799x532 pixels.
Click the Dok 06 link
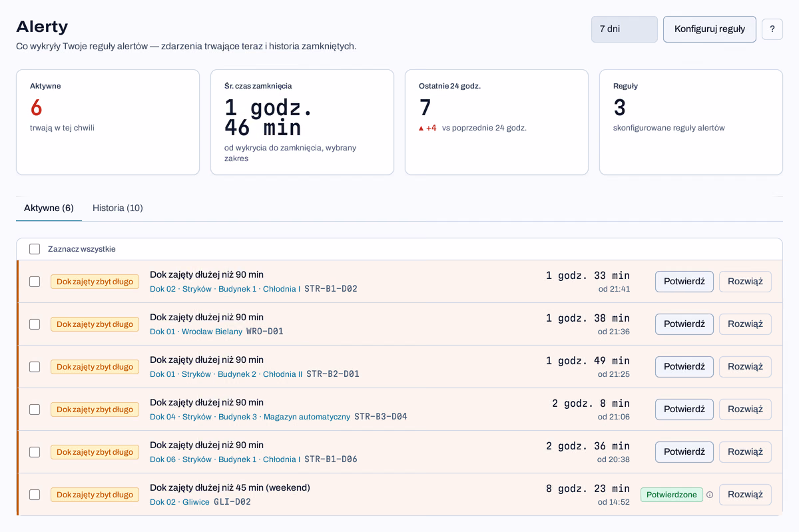[162, 459]
